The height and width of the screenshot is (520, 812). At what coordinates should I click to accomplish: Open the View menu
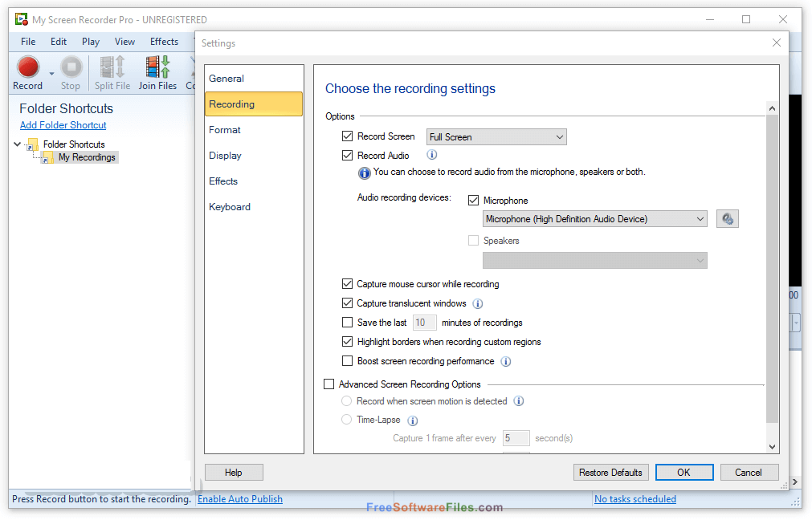(x=124, y=42)
